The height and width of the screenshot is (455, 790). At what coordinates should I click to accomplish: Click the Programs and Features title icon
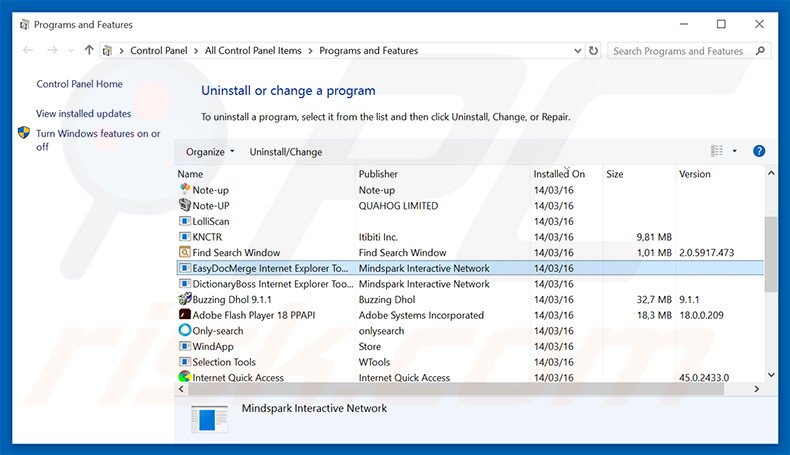tap(24, 24)
